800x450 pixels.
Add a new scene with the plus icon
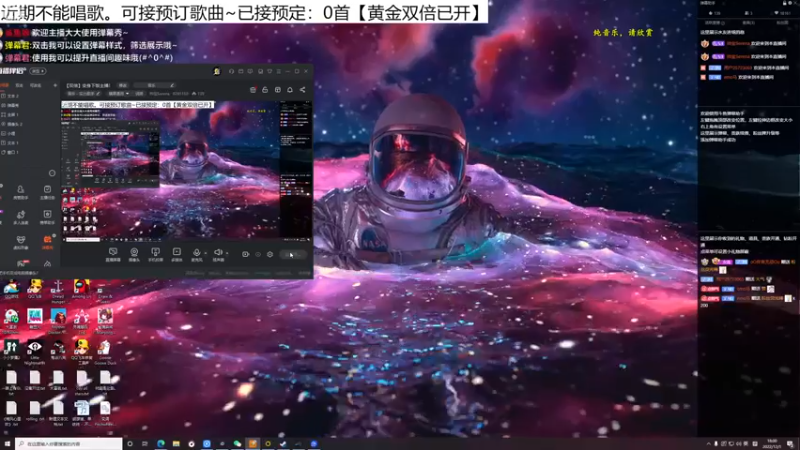55,85
